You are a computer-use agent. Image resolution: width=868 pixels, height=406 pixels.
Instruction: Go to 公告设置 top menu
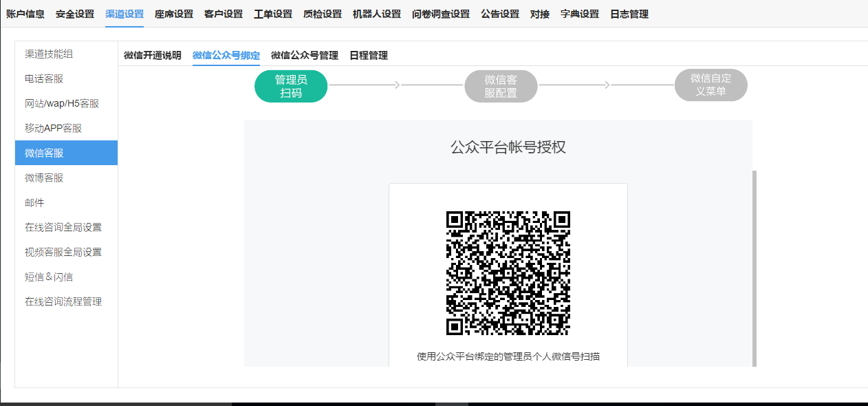click(500, 14)
